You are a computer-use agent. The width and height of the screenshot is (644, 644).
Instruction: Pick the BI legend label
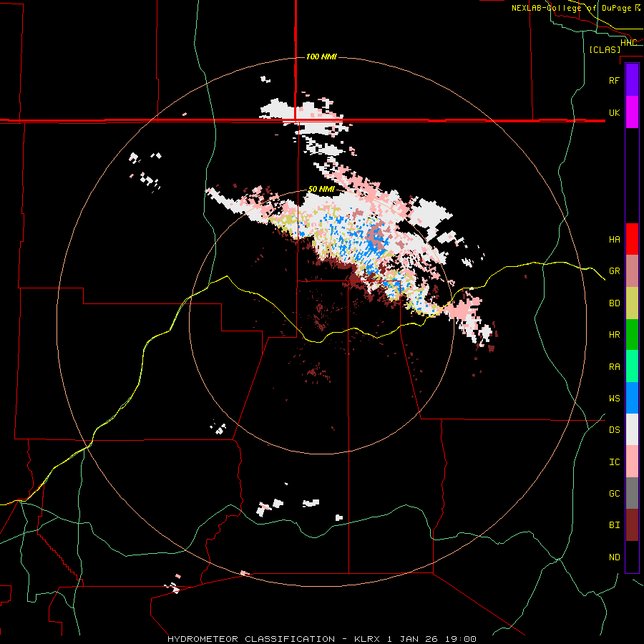(614, 525)
